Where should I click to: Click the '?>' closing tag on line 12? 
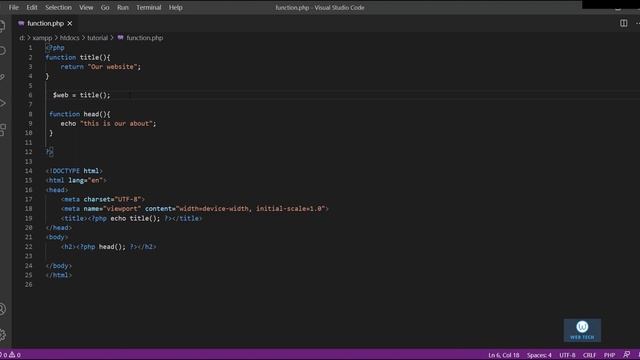coord(49,152)
